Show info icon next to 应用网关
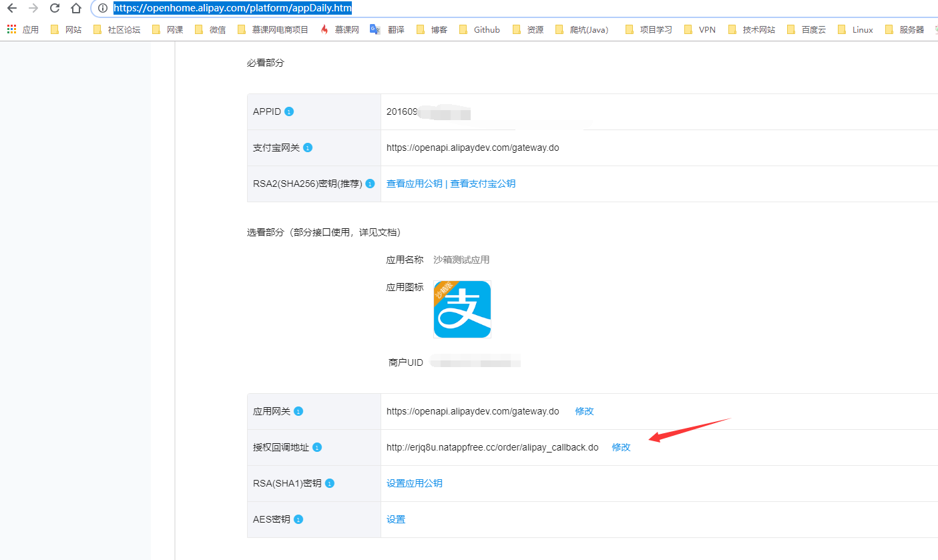This screenshot has width=938, height=560. pyautogui.click(x=298, y=411)
